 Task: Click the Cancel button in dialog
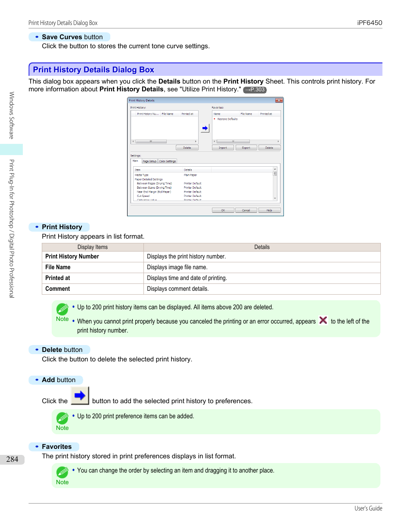[246, 211]
